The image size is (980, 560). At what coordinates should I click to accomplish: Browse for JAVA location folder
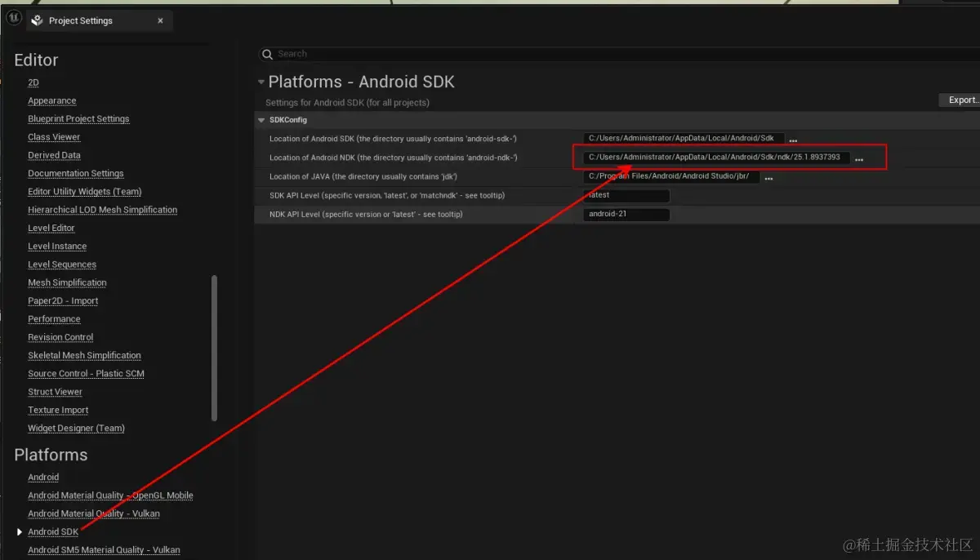(x=768, y=178)
